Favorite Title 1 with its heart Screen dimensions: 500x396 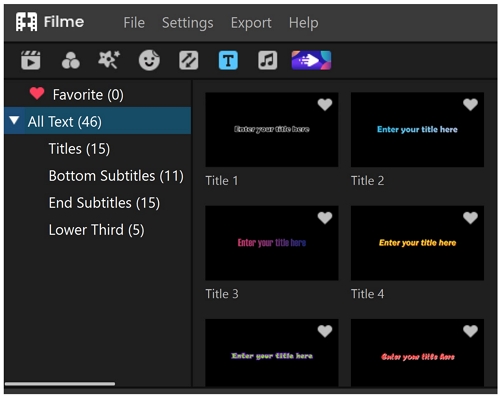pyautogui.click(x=325, y=105)
